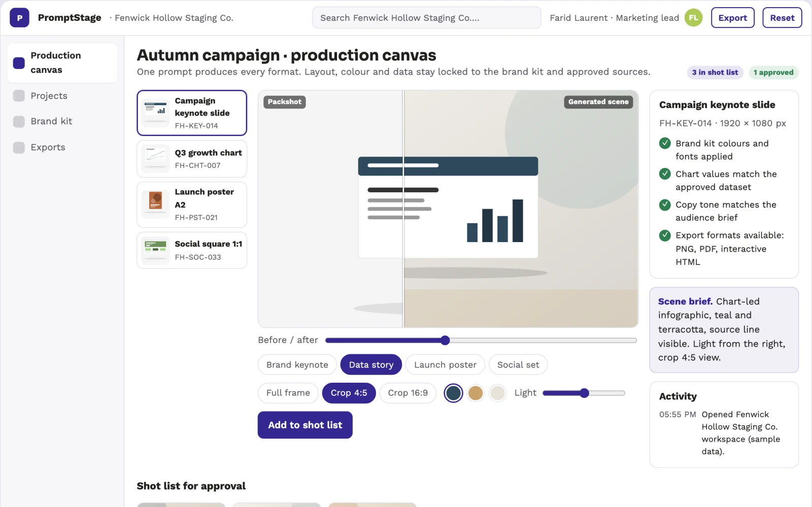Click the Generated scene label on the canvas
Screen dimensions: 812x507
pyautogui.click(x=598, y=102)
